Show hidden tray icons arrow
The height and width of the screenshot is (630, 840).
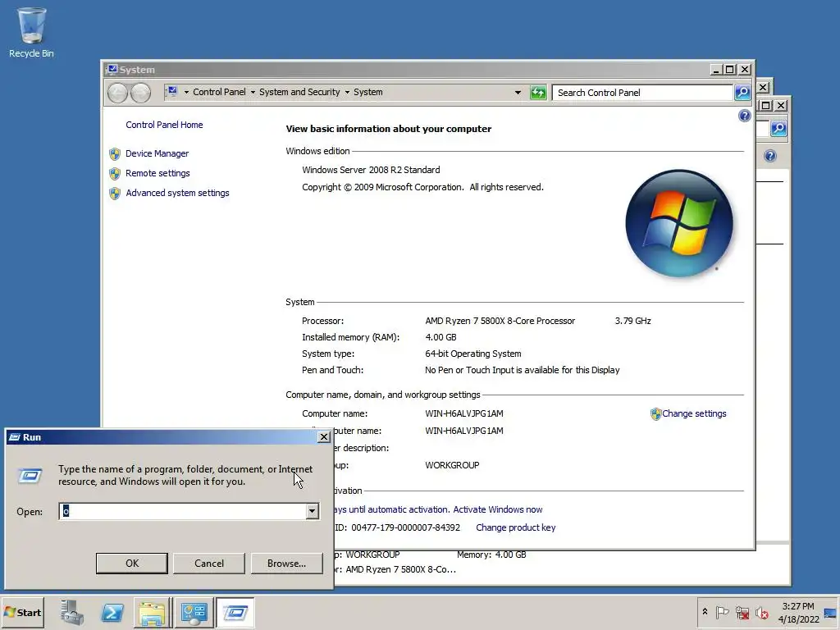click(x=705, y=612)
